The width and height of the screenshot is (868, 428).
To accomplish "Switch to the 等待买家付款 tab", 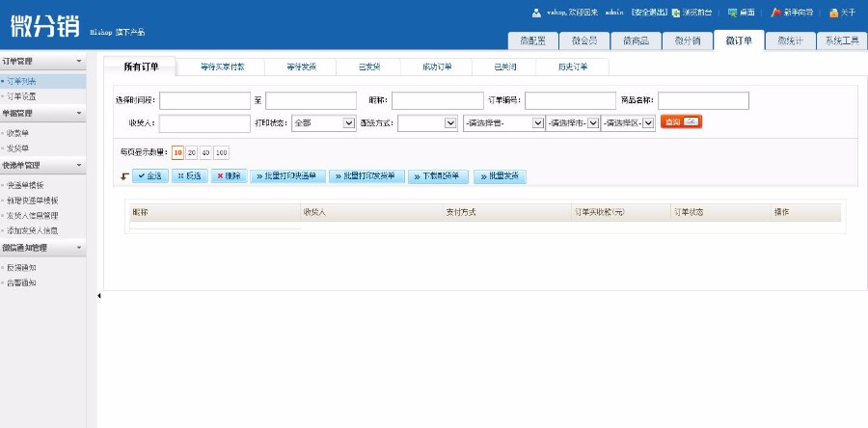I will click(223, 67).
